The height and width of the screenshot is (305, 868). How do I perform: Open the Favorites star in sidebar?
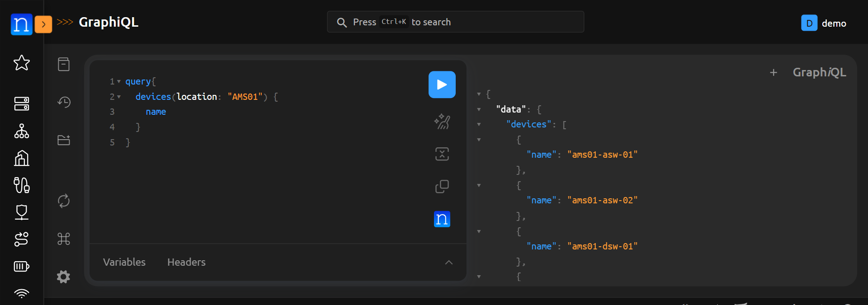[x=22, y=63]
